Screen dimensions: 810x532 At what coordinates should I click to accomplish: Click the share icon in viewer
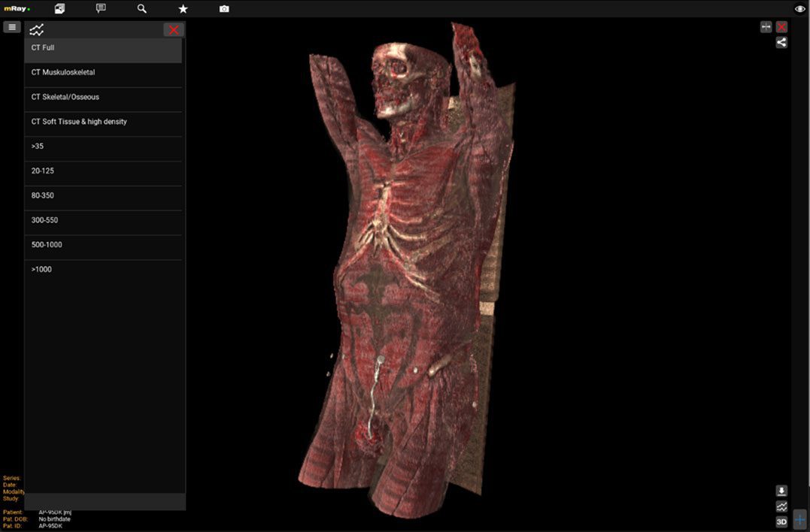pyautogui.click(x=781, y=43)
